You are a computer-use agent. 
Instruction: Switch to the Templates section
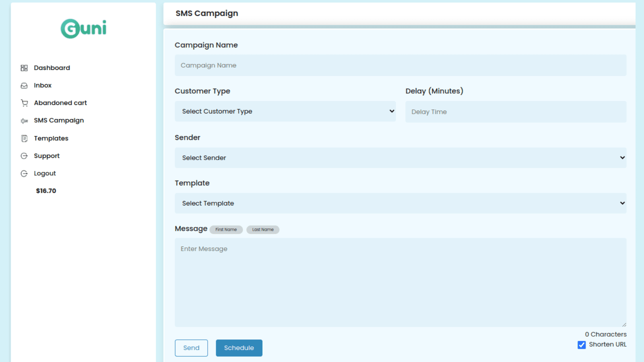[x=51, y=138]
